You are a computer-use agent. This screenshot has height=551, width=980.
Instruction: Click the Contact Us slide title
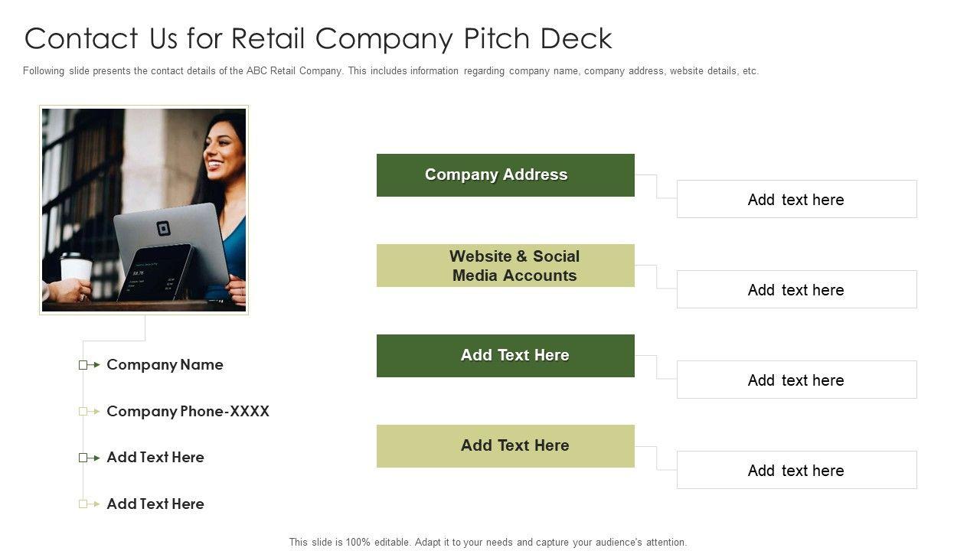[x=318, y=38]
